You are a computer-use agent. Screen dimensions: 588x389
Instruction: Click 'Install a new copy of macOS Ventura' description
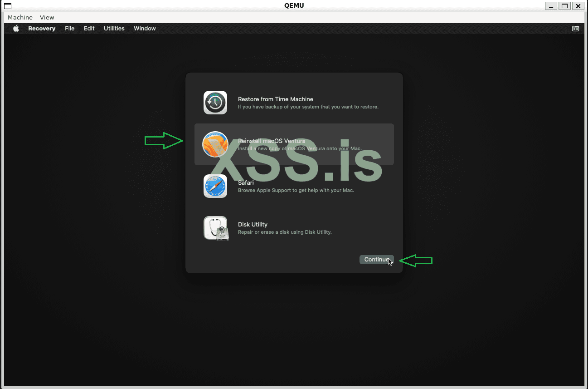pyautogui.click(x=300, y=148)
